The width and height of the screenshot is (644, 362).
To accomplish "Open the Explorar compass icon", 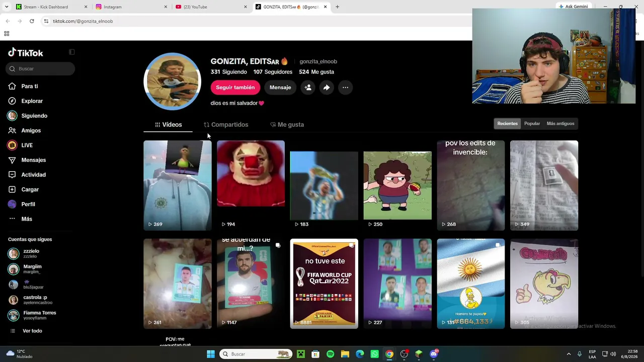I will pyautogui.click(x=12, y=101).
